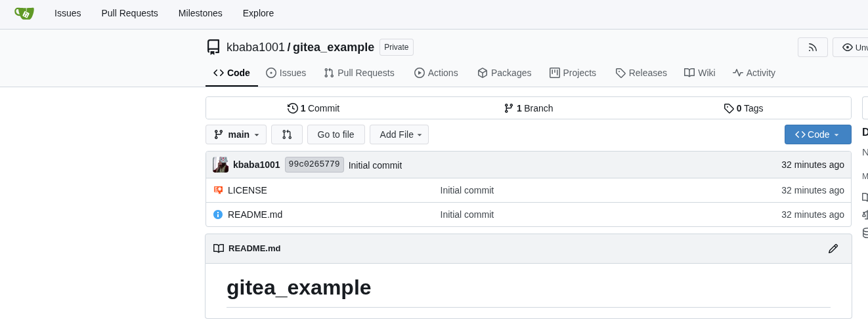This screenshot has height=328, width=868.
Task: Click the pencil edit icon for README.md
Action: [x=833, y=249]
